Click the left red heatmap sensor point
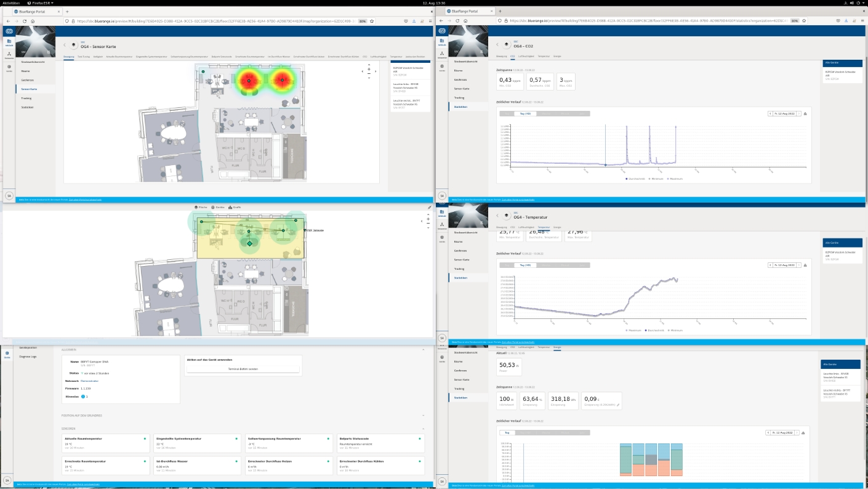 (x=249, y=81)
